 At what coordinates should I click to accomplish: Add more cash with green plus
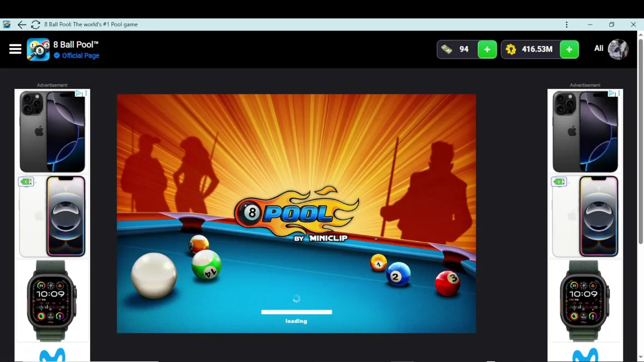click(x=487, y=49)
